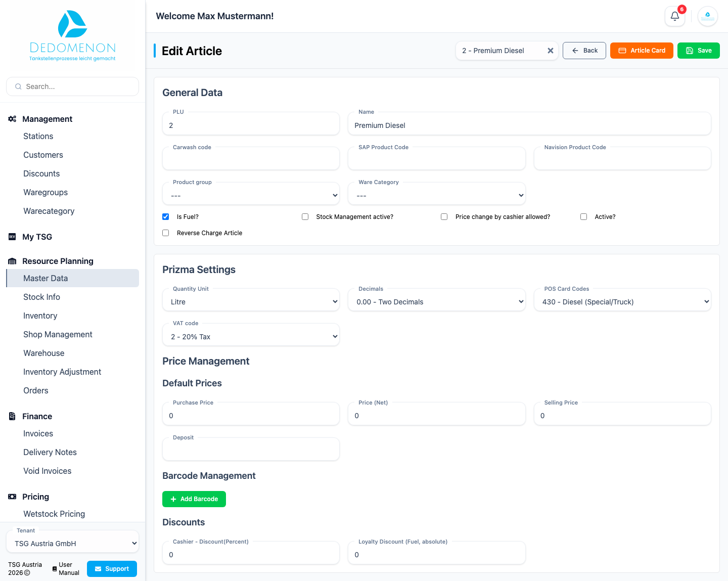The image size is (728, 581).
Task: Clear the Premium Diesel article selection
Action: click(x=551, y=51)
